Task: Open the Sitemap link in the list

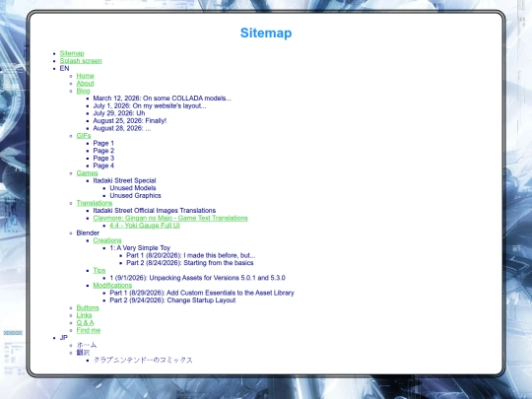Action: [x=72, y=53]
